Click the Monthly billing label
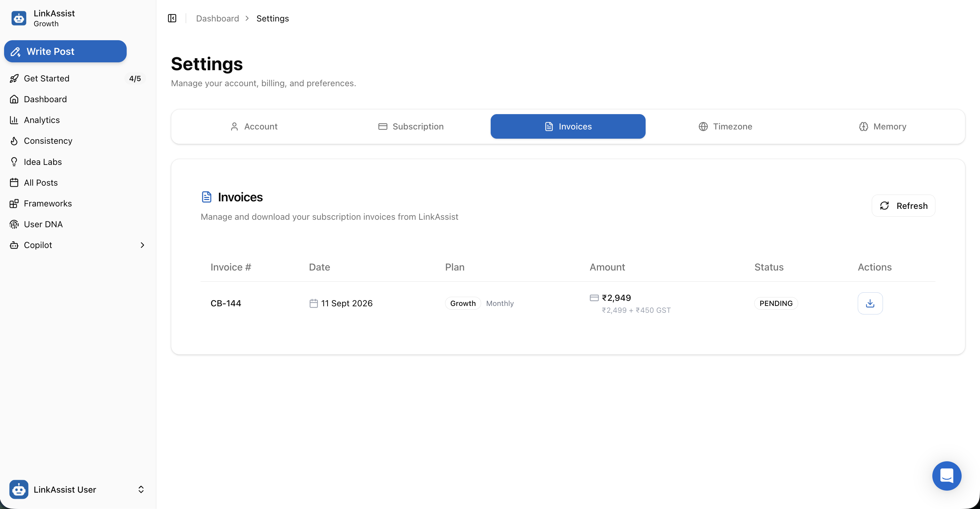 [500, 304]
